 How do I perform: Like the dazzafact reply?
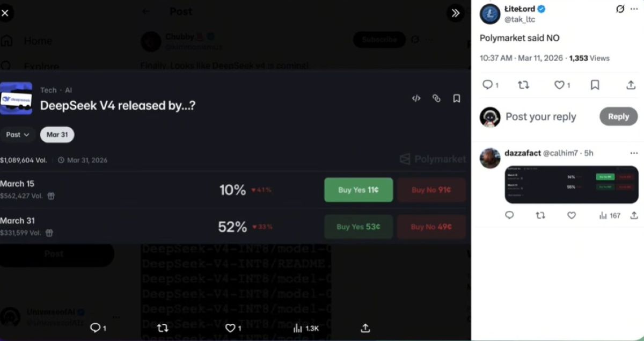(572, 215)
